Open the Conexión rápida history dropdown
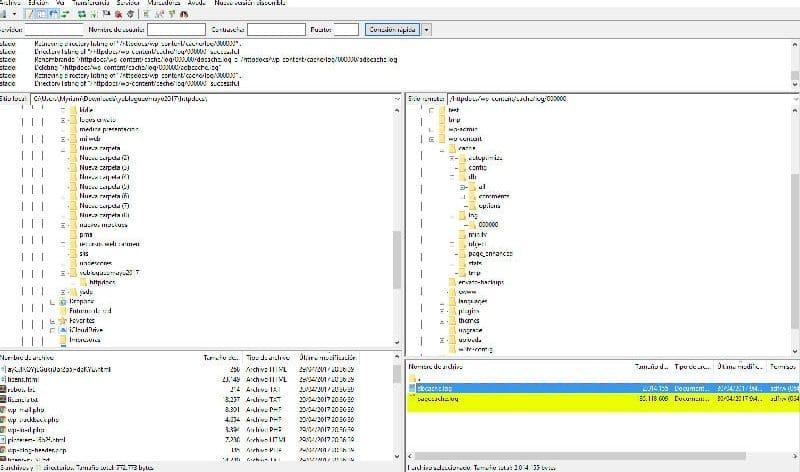The image size is (800, 472). point(427,30)
